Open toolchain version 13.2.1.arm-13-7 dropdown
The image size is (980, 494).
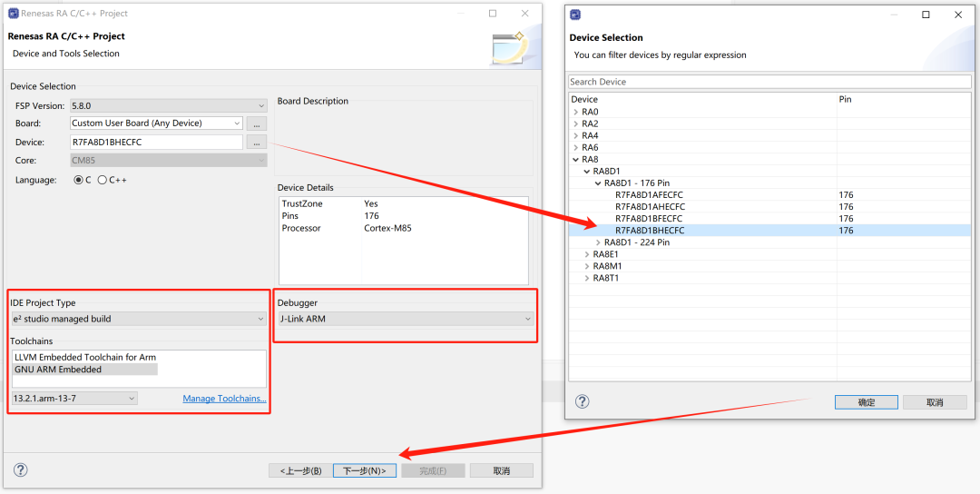(74, 399)
